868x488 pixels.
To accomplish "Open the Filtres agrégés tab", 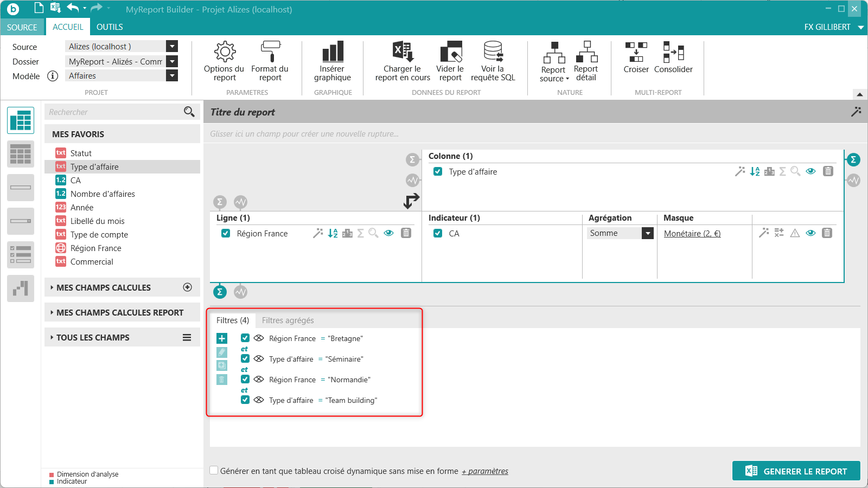I will (288, 320).
